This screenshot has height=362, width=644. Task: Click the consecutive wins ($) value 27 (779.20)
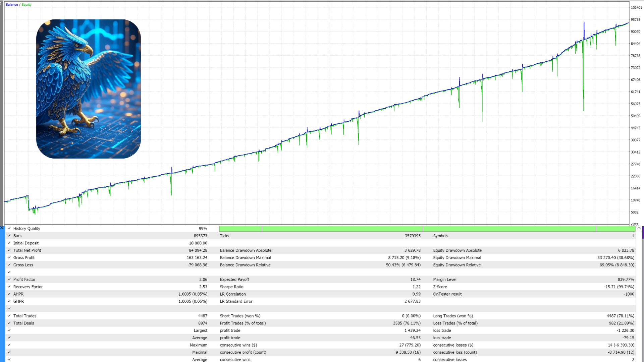pyautogui.click(x=410, y=345)
